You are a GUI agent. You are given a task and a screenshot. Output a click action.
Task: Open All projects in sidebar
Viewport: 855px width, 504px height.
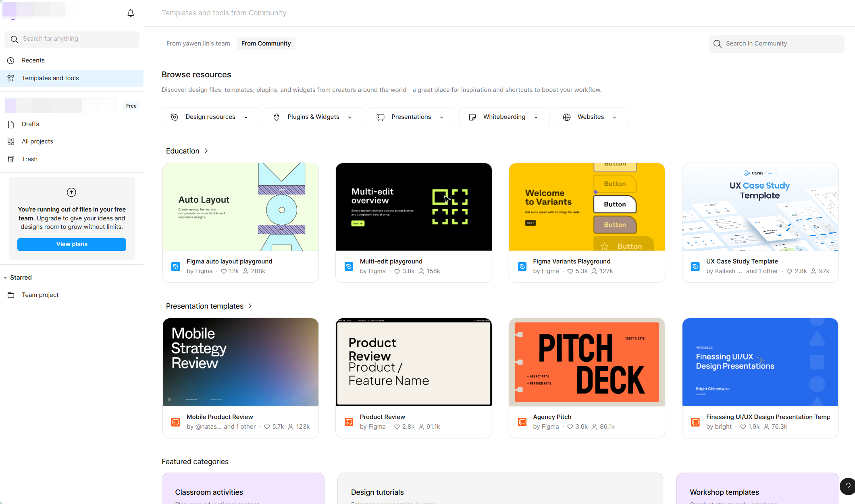tap(72, 141)
